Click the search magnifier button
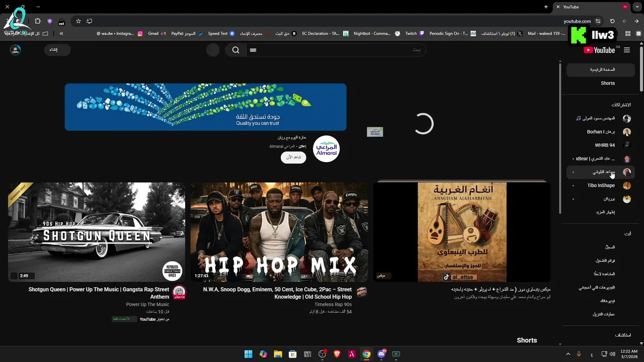Screen dimensions: 644x362 [x=235, y=50]
